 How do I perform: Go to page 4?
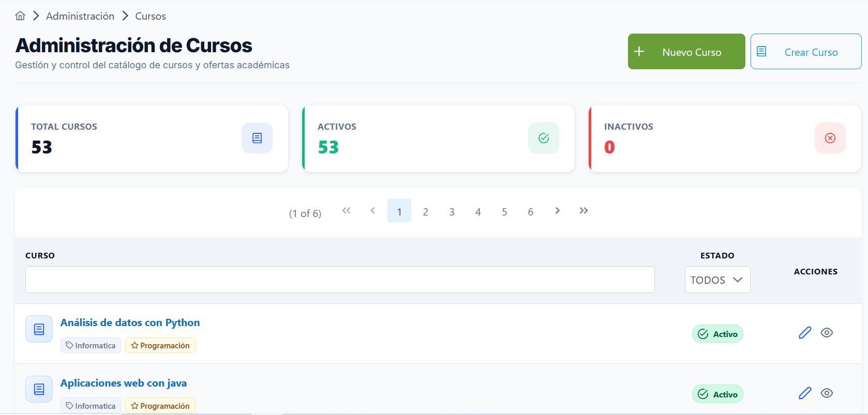[x=478, y=212]
